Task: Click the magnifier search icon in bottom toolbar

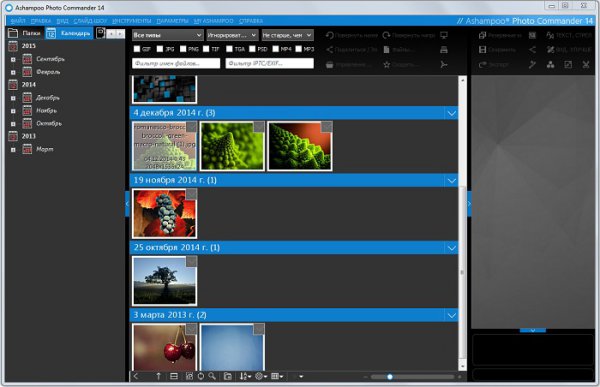Action: [x=212, y=376]
